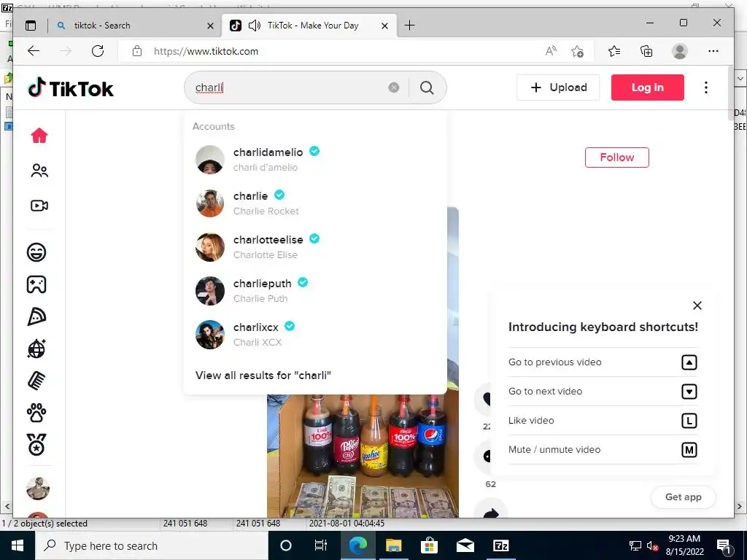
Task: Select the comedy smiley face category icon
Action: tap(36, 252)
